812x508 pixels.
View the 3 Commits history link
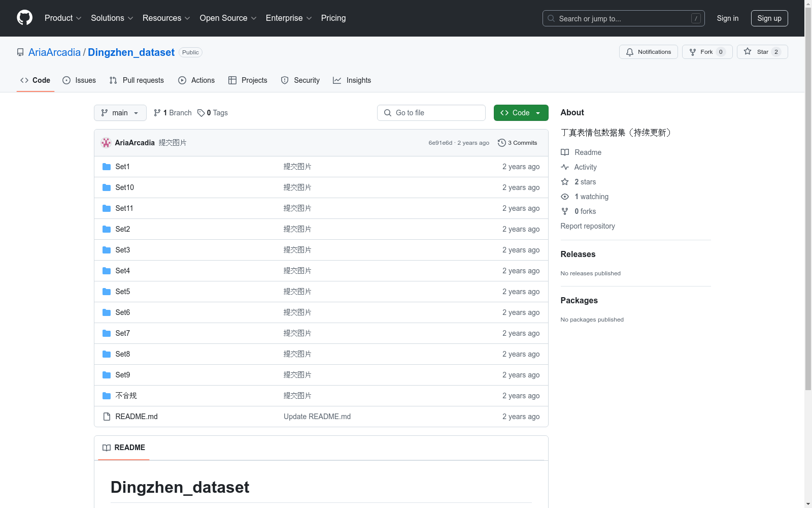coord(518,143)
